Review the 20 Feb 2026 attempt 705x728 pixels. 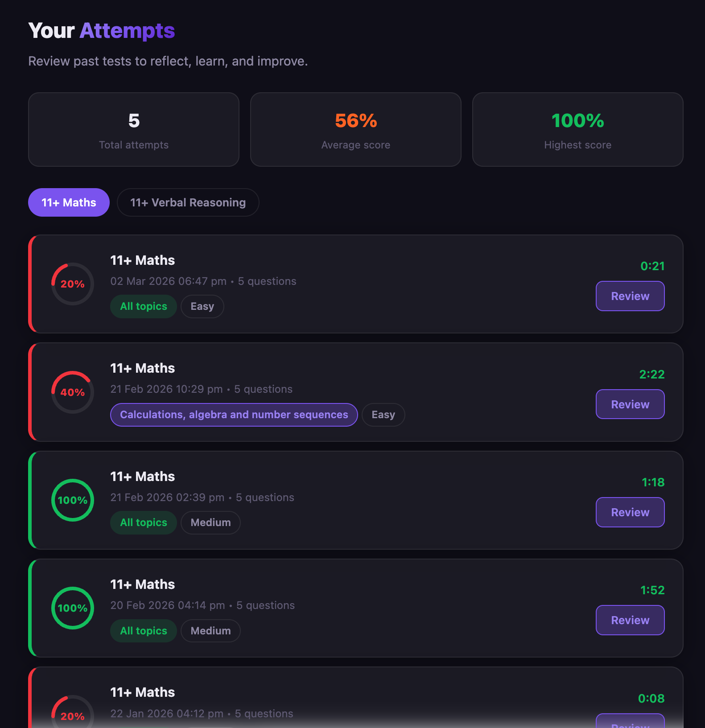point(630,620)
